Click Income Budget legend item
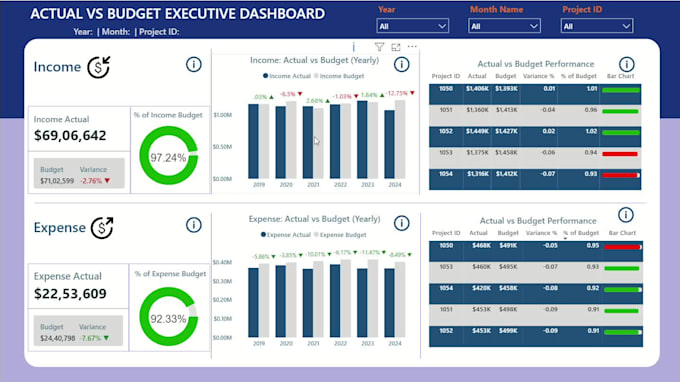The height and width of the screenshot is (382, 680). (339, 76)
